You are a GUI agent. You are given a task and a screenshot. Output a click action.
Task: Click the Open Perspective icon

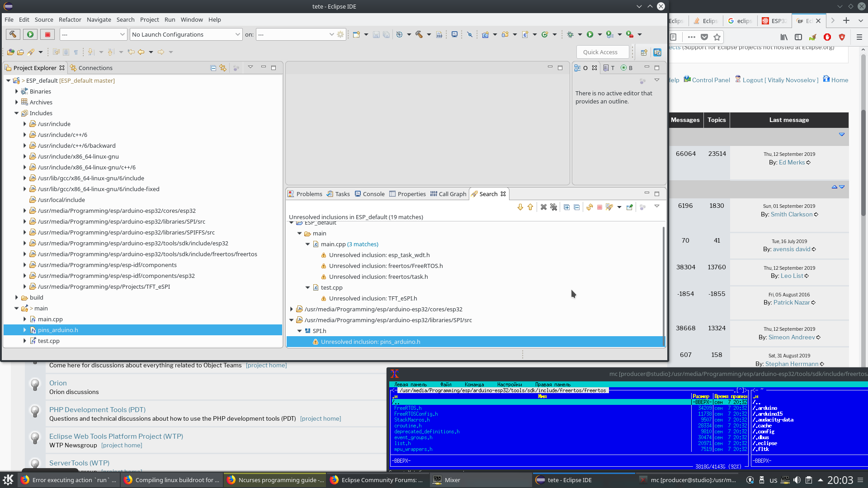[x=644, y=52]
